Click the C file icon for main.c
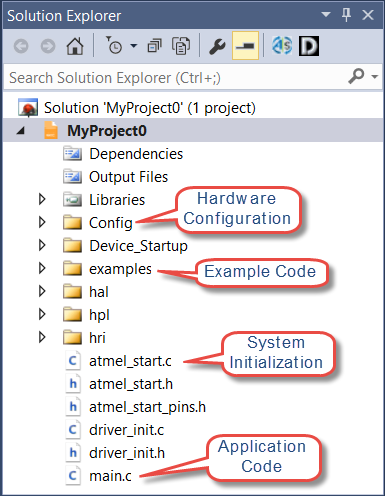This screenshot has width=385, height=496. (x=73, y=476)
